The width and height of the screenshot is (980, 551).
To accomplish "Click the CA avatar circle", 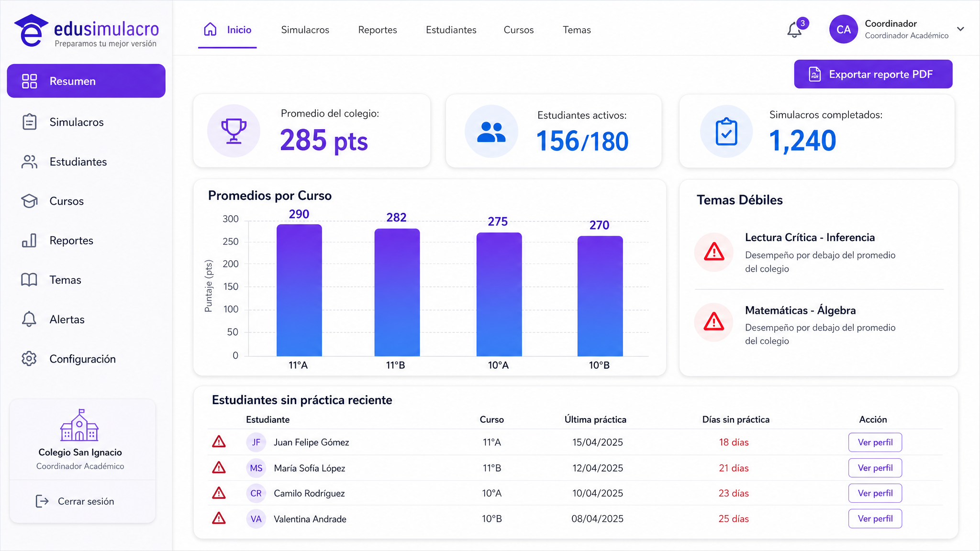I will click(844, 29).
